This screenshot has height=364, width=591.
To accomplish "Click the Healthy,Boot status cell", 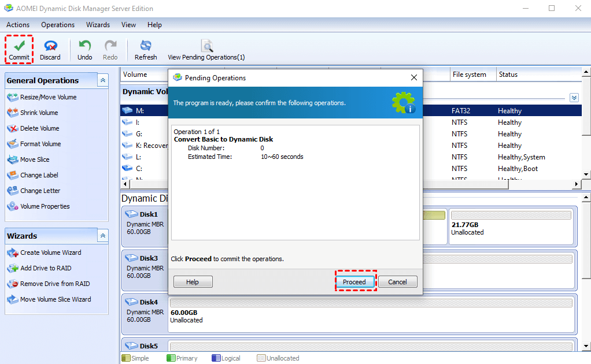I will pos(518,169).
